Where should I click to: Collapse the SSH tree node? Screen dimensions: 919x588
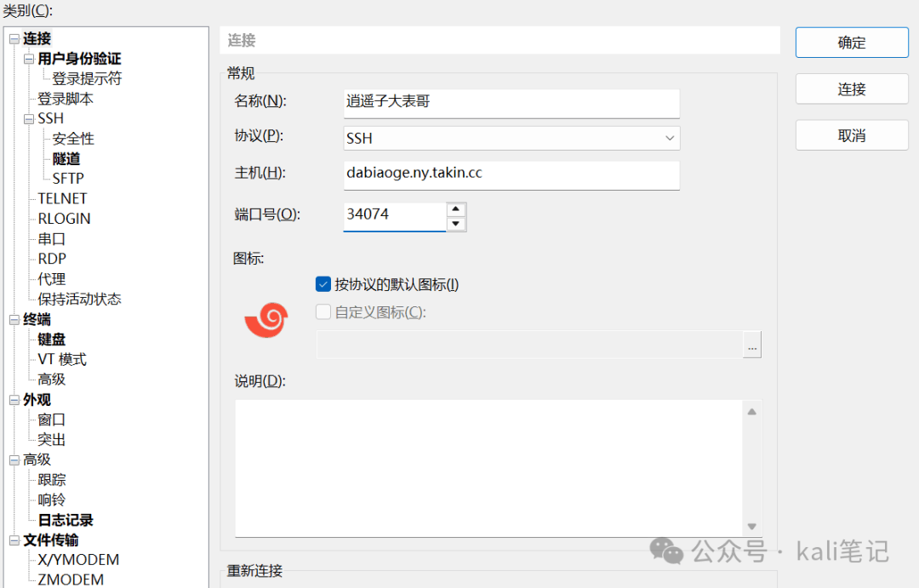pyautogui.click(x=29, y=119)
